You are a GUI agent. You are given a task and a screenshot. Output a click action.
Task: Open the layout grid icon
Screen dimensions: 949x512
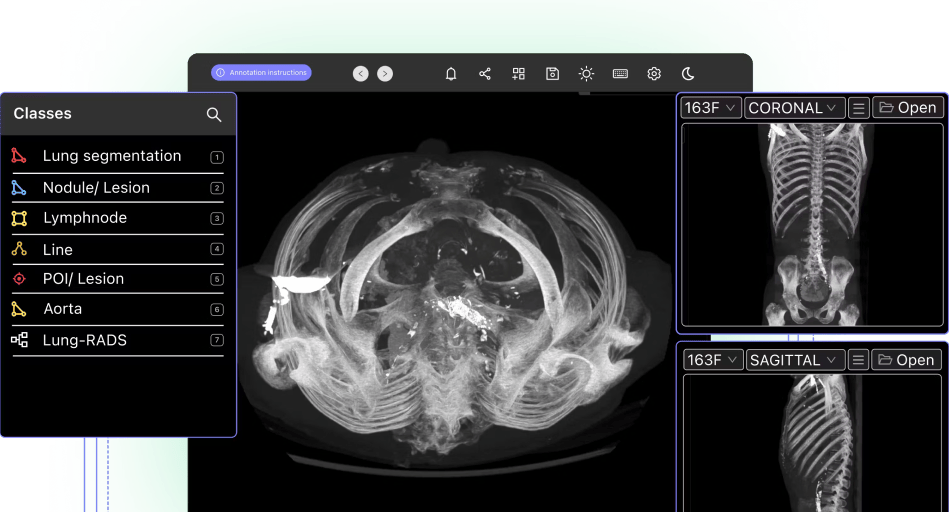[519, 74]
